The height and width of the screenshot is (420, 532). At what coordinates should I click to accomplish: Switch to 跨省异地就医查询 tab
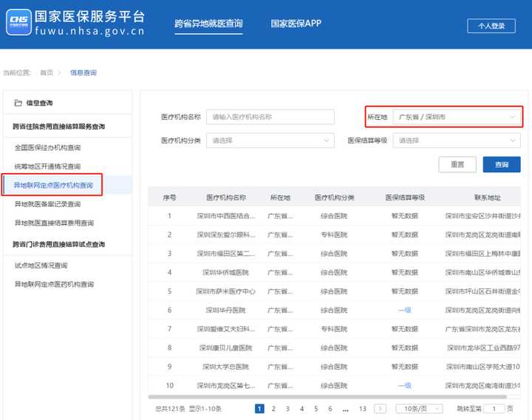pyautogui.click(x=208, y=24)
